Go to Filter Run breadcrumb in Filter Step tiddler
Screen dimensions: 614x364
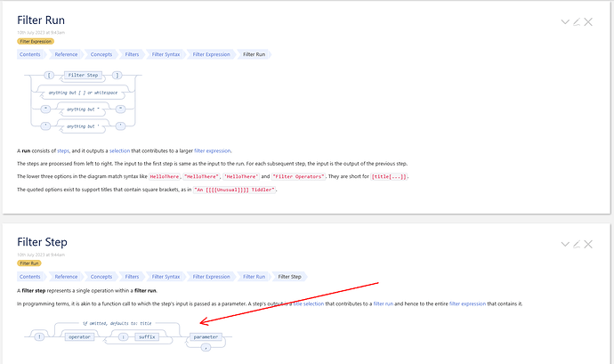point(254,277)
